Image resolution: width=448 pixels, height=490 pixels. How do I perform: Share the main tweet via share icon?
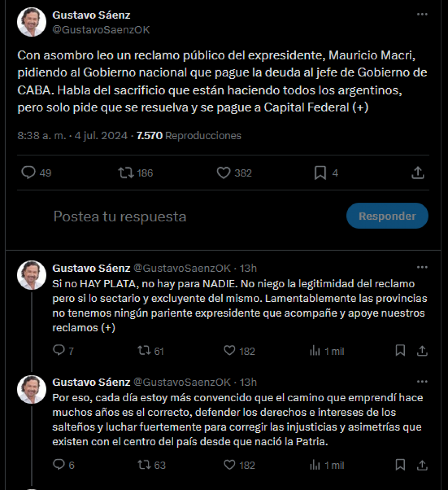[x=418, y=172]
